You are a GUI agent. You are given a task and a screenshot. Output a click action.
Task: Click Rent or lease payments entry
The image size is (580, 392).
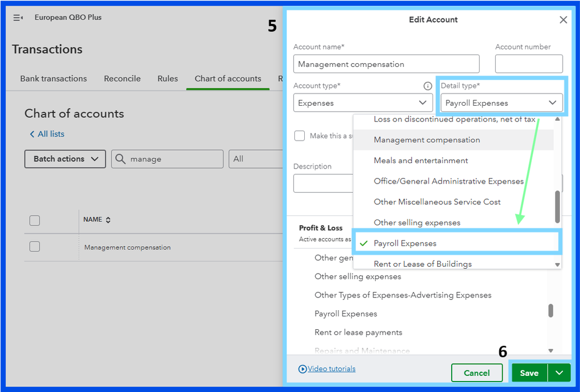(x=358, y=332)
